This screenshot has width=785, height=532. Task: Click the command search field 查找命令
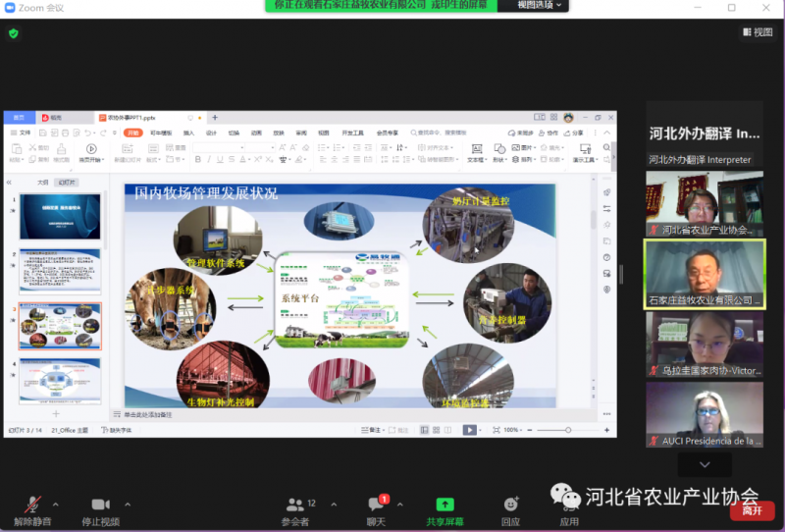(439, 133)
